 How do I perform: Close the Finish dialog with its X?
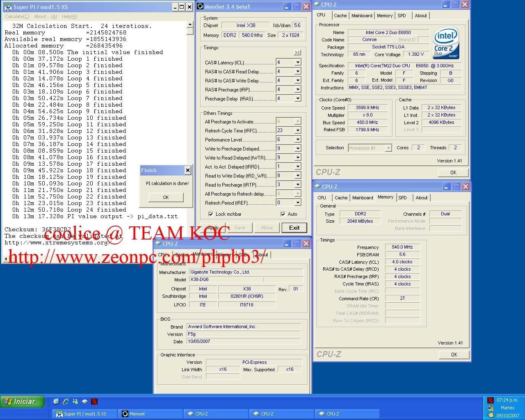tap(187, 170)
